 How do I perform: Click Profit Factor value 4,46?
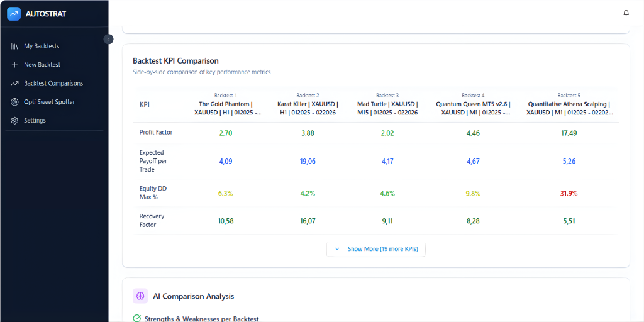[x=473, y=133]
